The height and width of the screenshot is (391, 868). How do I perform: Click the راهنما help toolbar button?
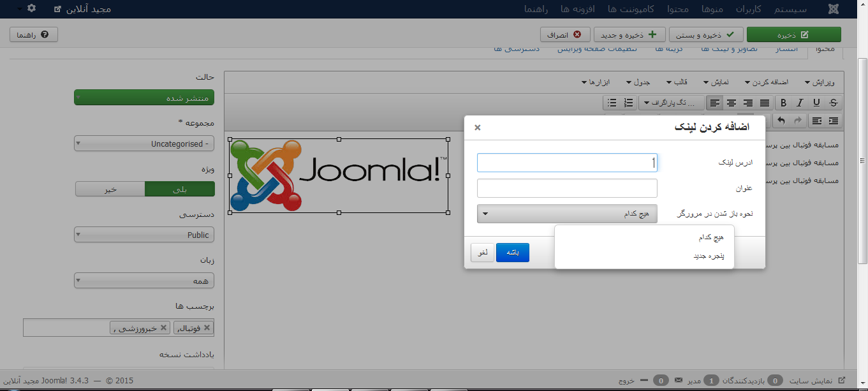pos(34,34)
